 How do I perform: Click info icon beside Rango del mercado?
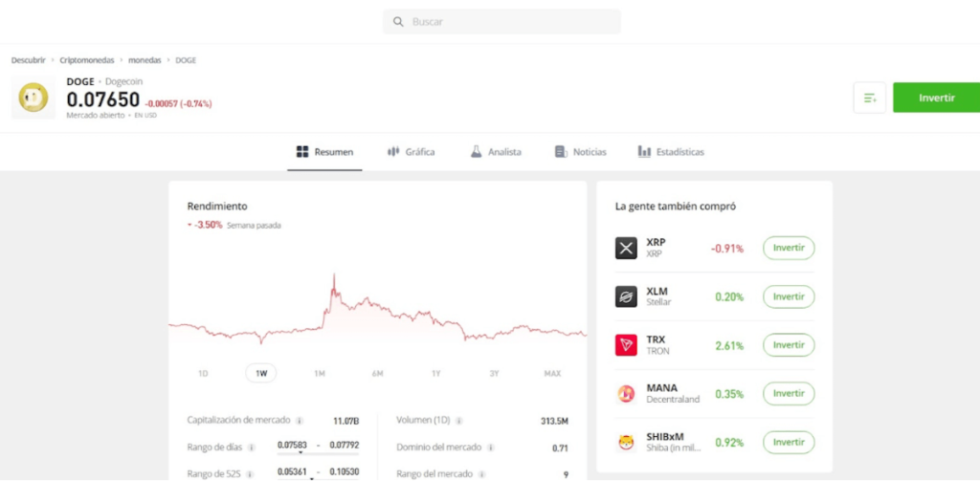482,474
